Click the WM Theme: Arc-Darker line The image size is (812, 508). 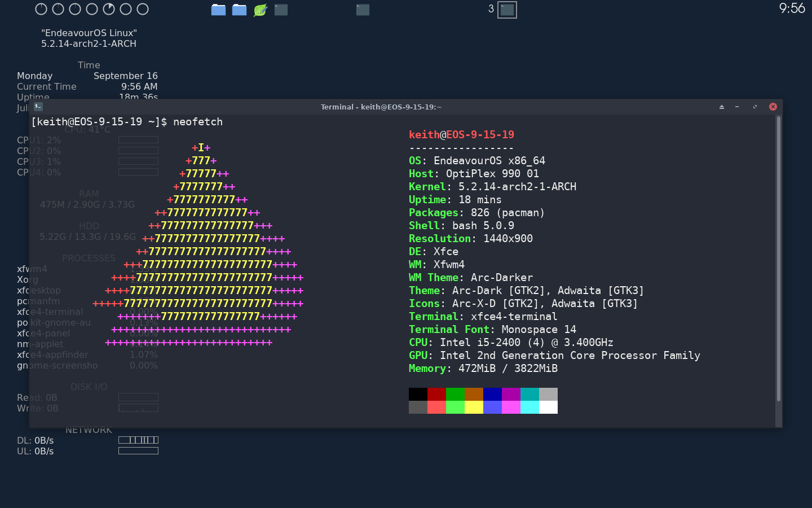pos(471,278)
